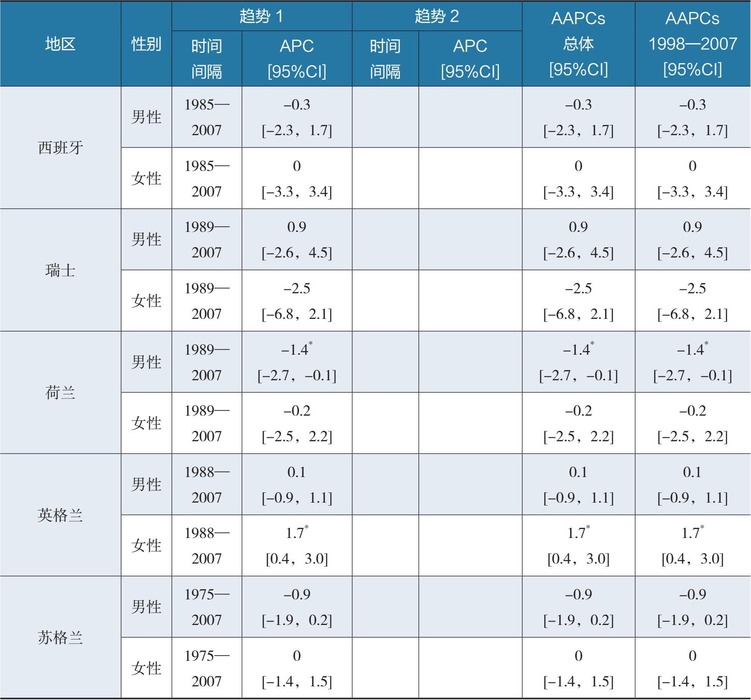
Task: Select the 英格兰 region cell
Action: tap(61, 515)
